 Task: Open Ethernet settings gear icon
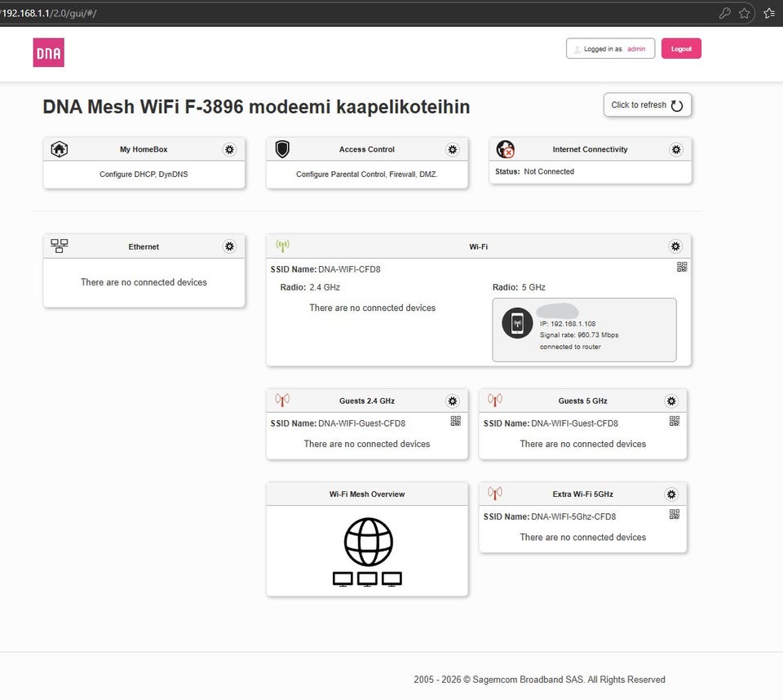[229, 246]
